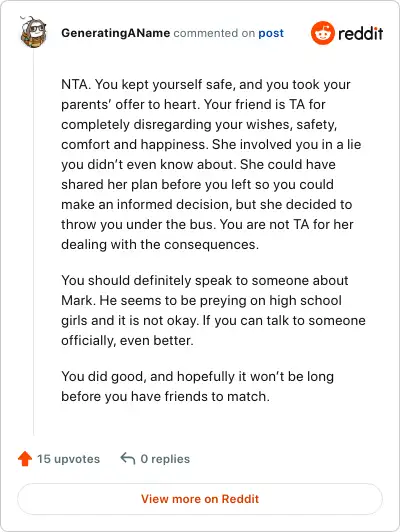Click the "commented on" text in header
The image size is (400, 532).
click(x=214, y=33)
